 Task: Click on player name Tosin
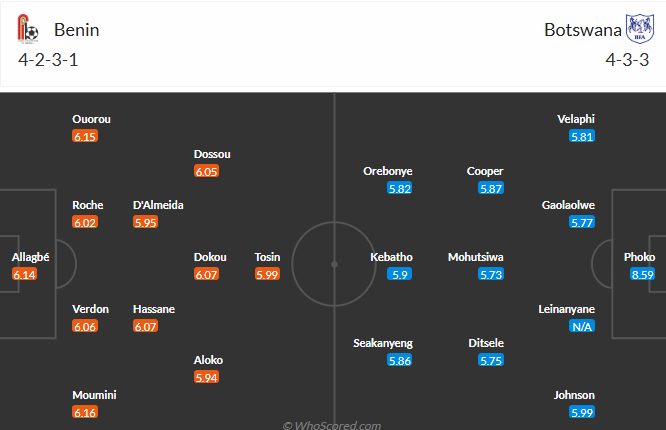267,257
